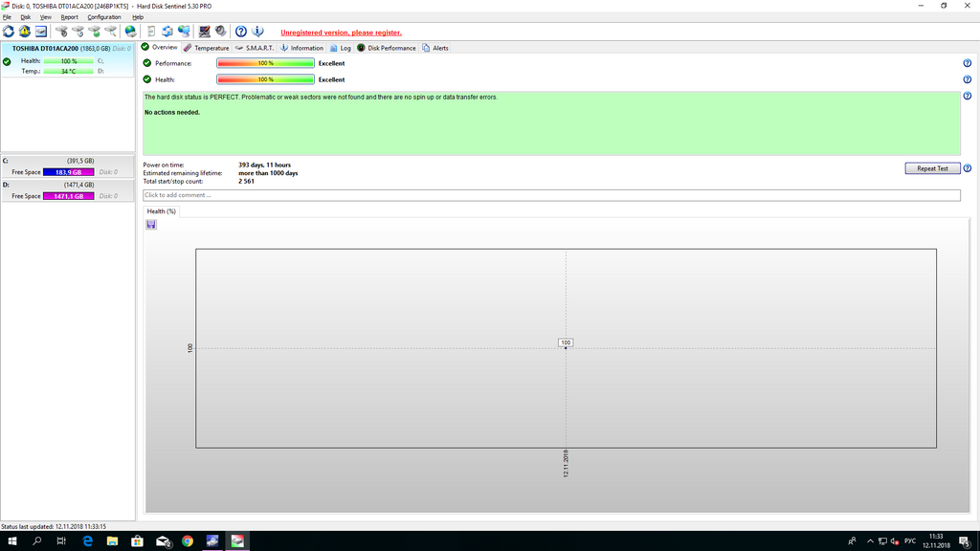The width and height of the screenshot is (980, 551).
Task: Click the РУС language indicator
Action: (x=910, y=541)
